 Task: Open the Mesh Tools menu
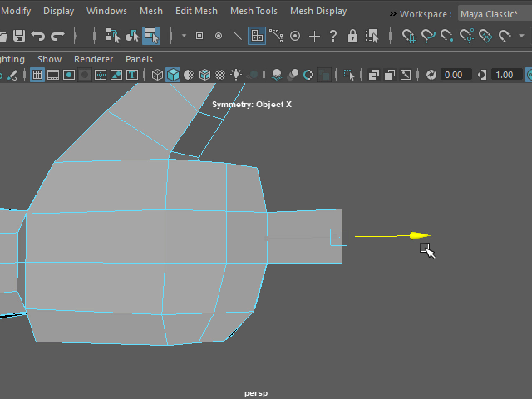coord(254,12)
